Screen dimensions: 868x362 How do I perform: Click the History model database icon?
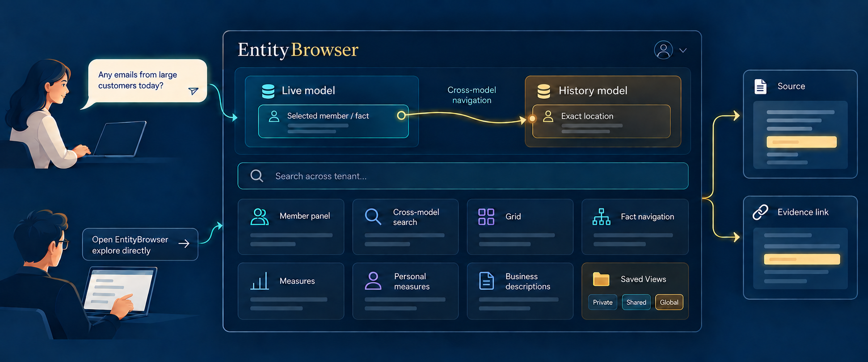544,91
